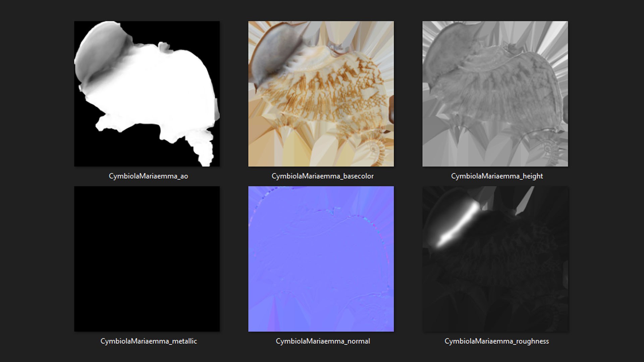Click the CymbiolaMariaemma_basecolor file name
The height and width of the screenshot is (362, 644).
[x=322, y=176]
